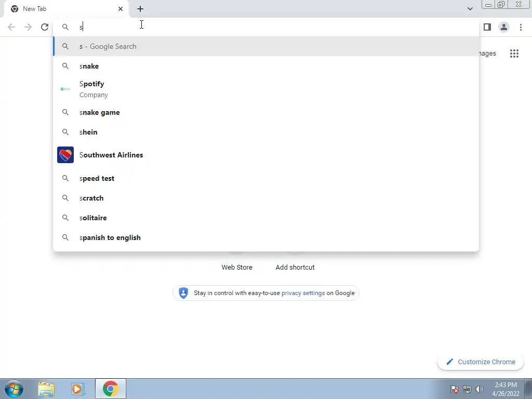Click the blue privacy shield icon
The width and height of the screenshot is (532, 399).
click(183, 293)
